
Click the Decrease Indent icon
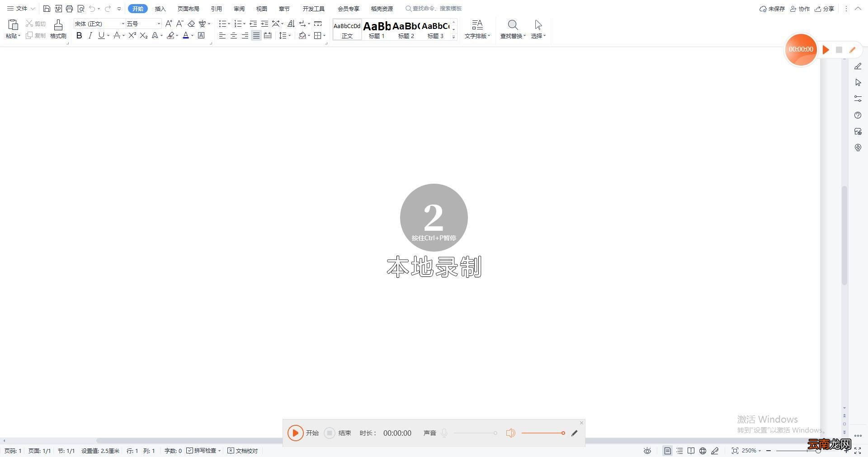(x=253, y=24)
